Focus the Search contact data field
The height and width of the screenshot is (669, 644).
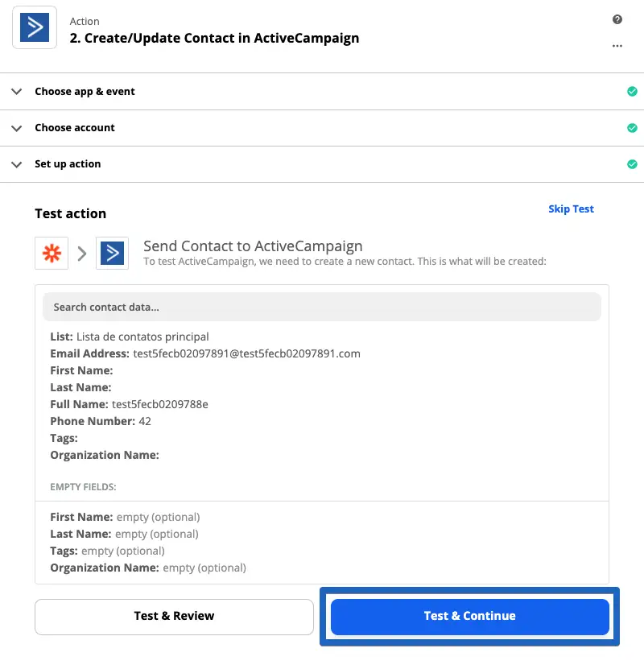[322, 307]
